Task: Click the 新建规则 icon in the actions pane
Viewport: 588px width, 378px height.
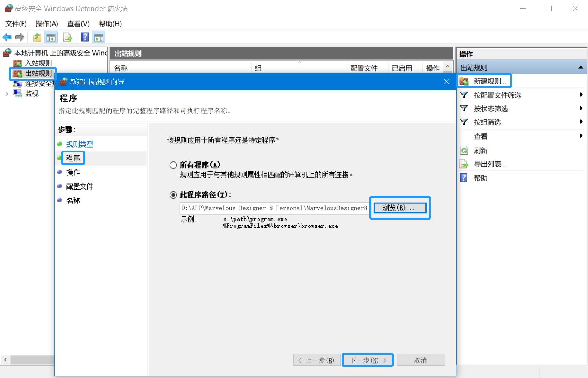Action: point(464,81)
